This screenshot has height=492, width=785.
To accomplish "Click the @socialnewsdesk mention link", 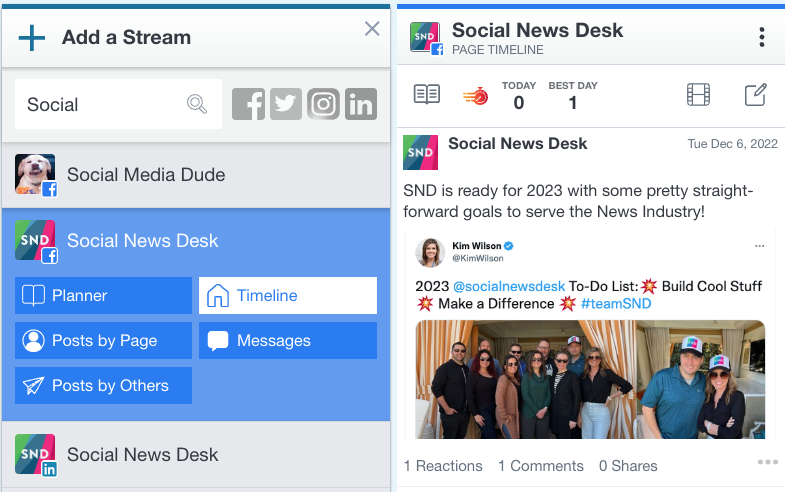I will (509, 286).
